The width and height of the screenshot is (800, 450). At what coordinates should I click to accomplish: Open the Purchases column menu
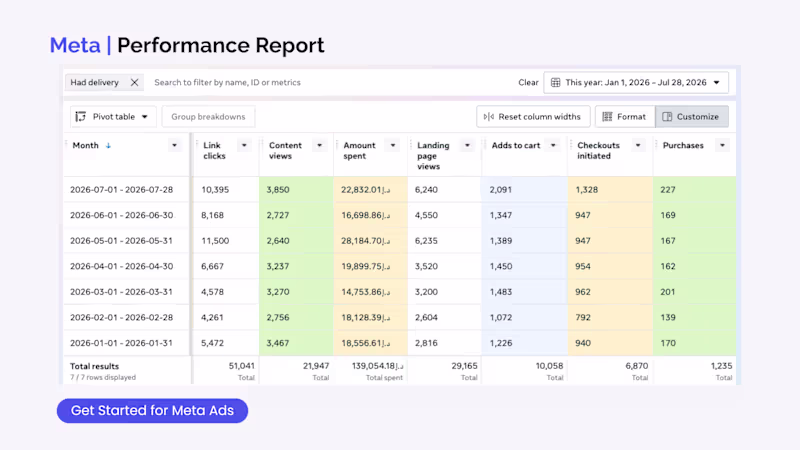click(722, 145)
